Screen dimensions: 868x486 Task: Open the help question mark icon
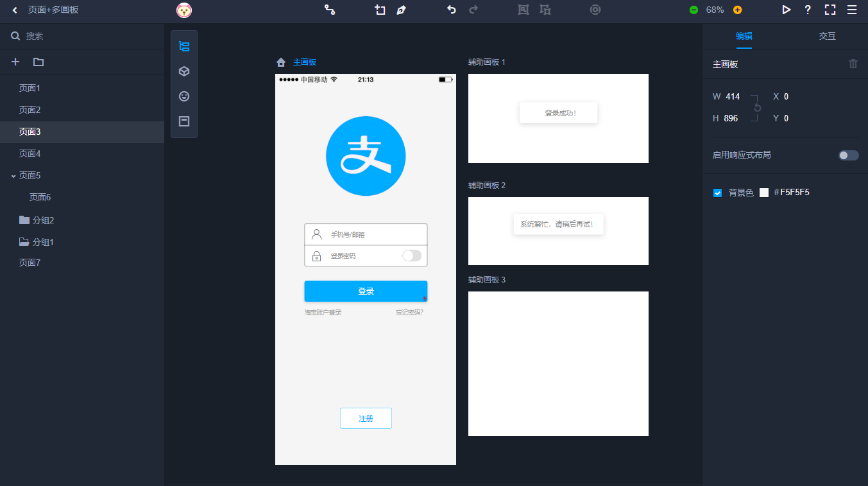[x=808, y=10]
